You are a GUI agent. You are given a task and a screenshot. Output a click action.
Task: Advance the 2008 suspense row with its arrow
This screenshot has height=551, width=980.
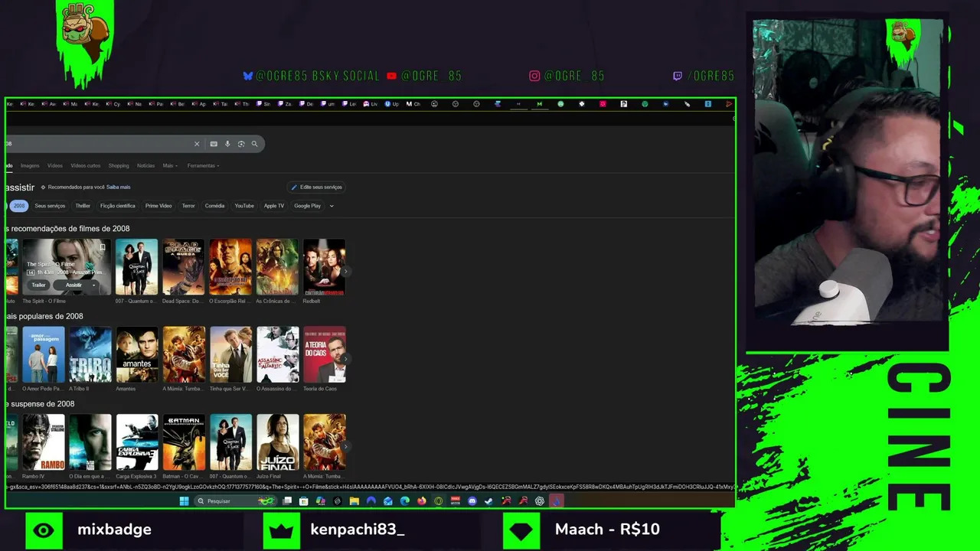click(346, 446)
